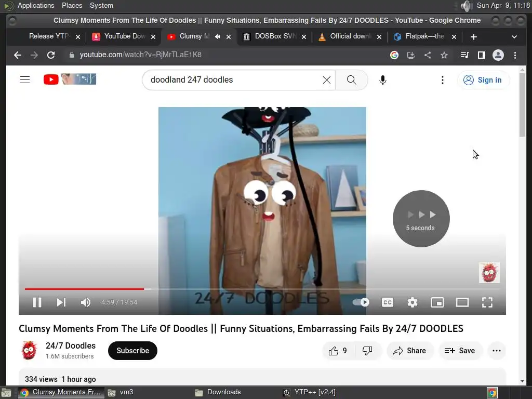This screenshot has height=399, width=532.
Task: Toggle the autoplay switch
Action: [x=361, y=302]
